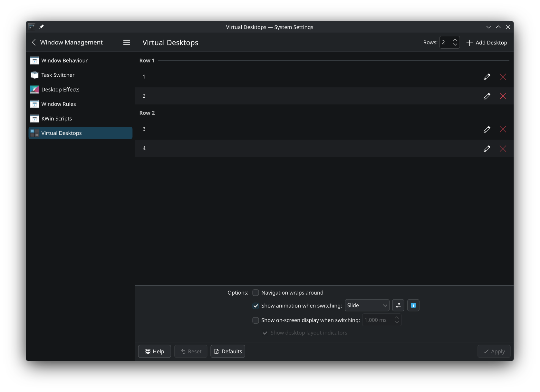Open Window Rules settings
This screenshot has height=392, width=540.
81,104
